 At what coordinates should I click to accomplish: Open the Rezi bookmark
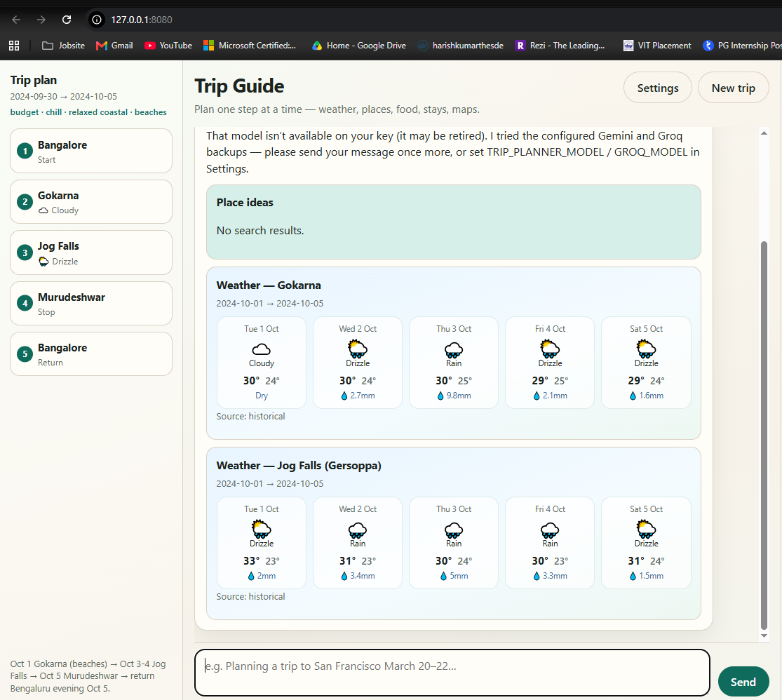point(560,46)
